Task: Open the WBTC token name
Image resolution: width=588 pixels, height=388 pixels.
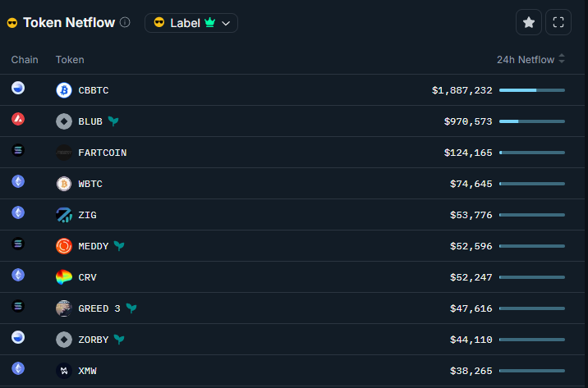Action: click(90, 184)
